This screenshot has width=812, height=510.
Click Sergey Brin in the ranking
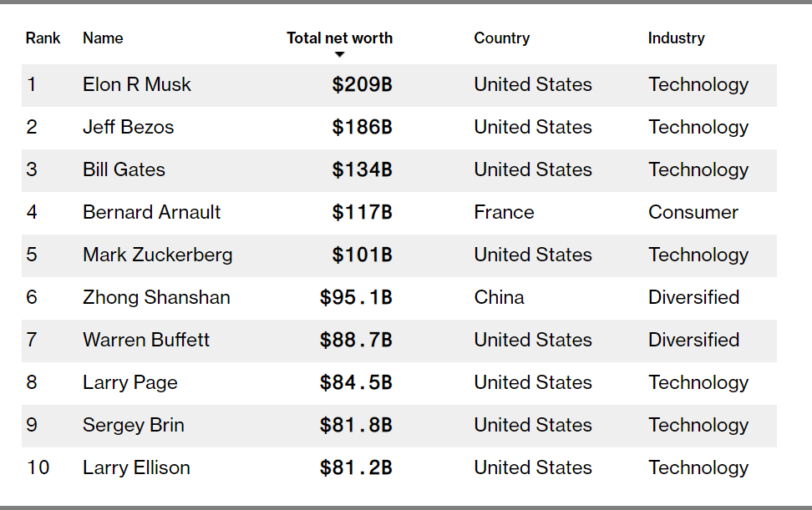point(134,426)
